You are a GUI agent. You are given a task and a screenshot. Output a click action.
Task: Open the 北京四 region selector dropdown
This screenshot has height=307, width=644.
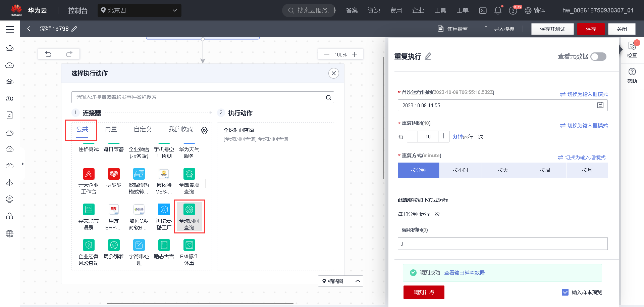point(139,10)
